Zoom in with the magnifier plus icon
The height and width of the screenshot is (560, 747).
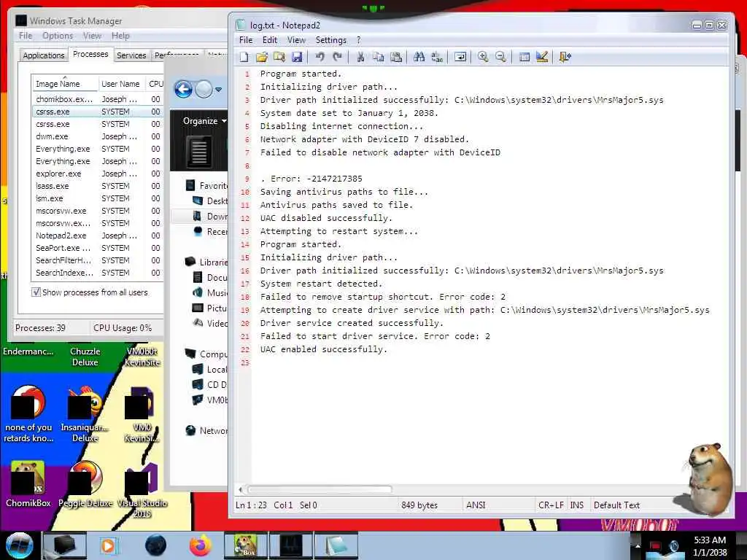point(483,57)
